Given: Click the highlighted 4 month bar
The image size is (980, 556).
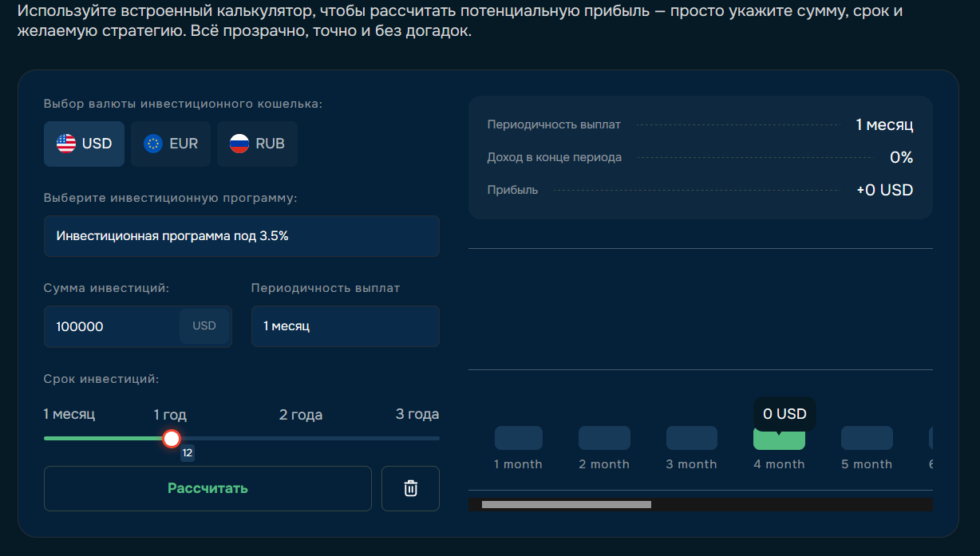Looking at the screenshot, I should pyautogui.click(x=779, y=440).
